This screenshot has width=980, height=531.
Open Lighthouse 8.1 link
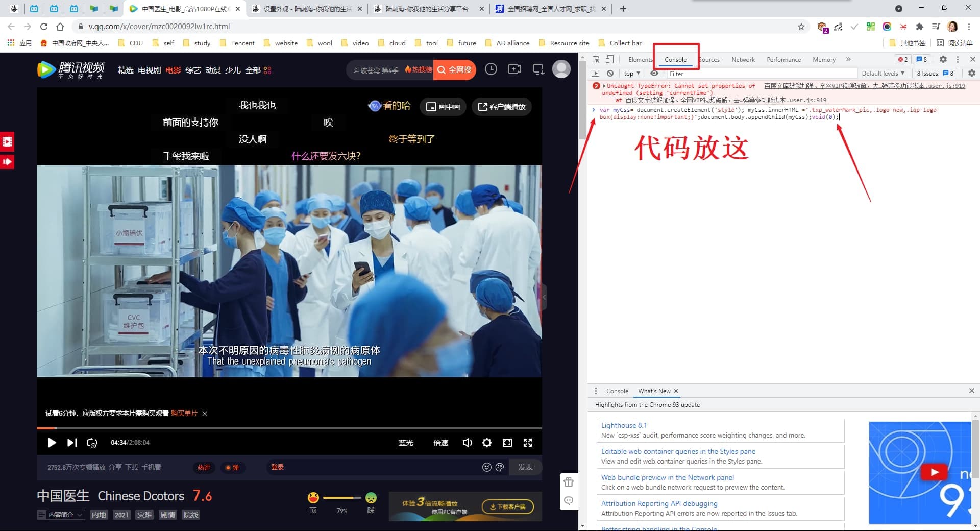tap(624, 425)
